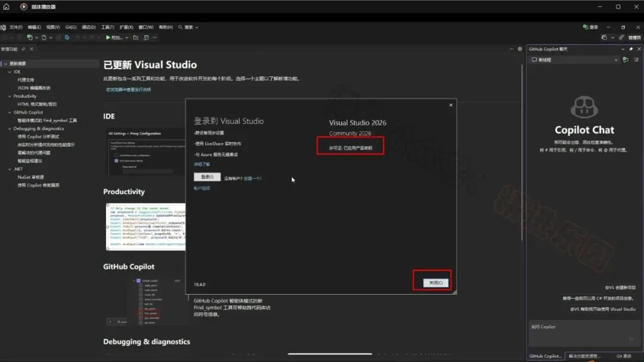Close the sign-in dialog with X
Viewport: 644px width, 362px height.
451,105
